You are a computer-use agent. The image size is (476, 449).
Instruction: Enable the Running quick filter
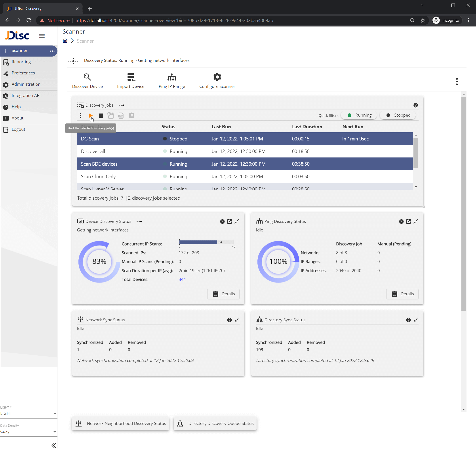pos(358,115)
